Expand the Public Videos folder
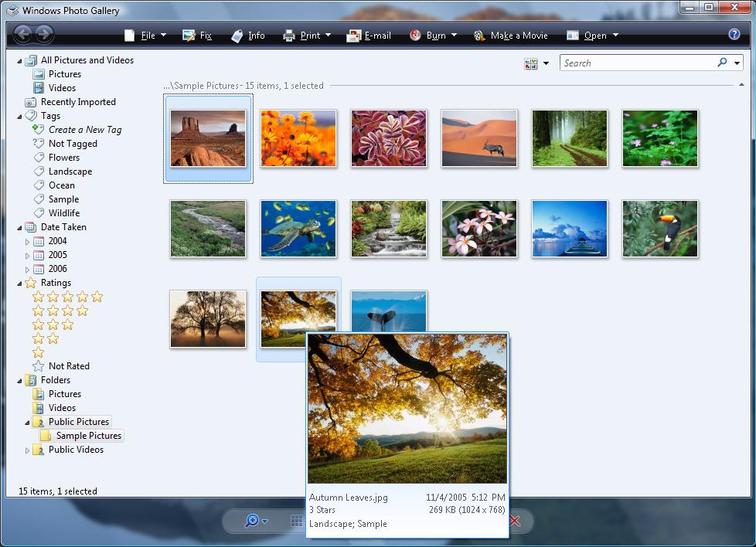 (28, 450)
